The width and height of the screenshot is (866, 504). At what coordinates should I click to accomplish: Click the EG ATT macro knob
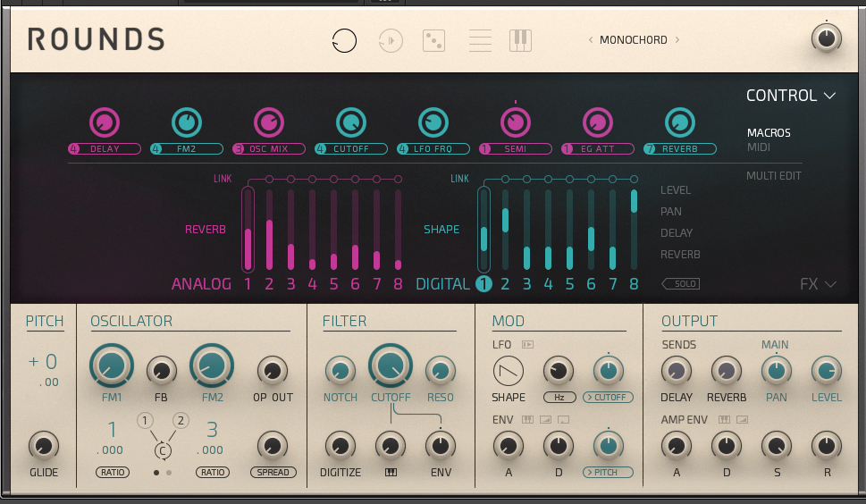tap(598, 122)
